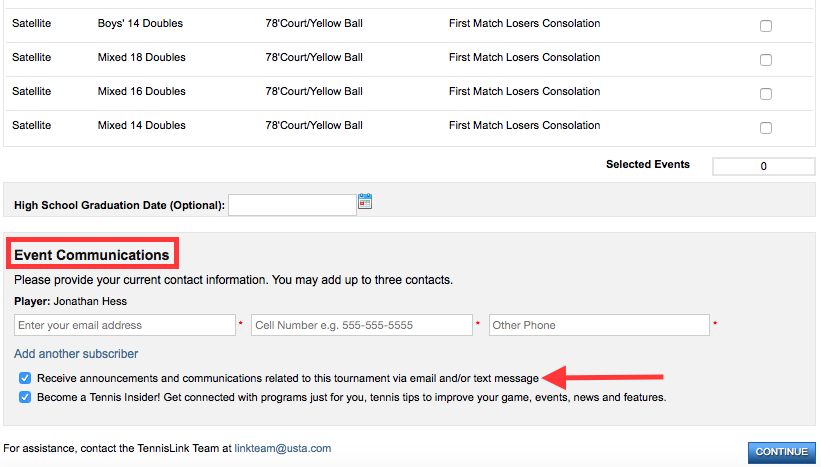Check the Boys' 14 Doubles event box
The image size is (821, 467).
coord(765,26)
